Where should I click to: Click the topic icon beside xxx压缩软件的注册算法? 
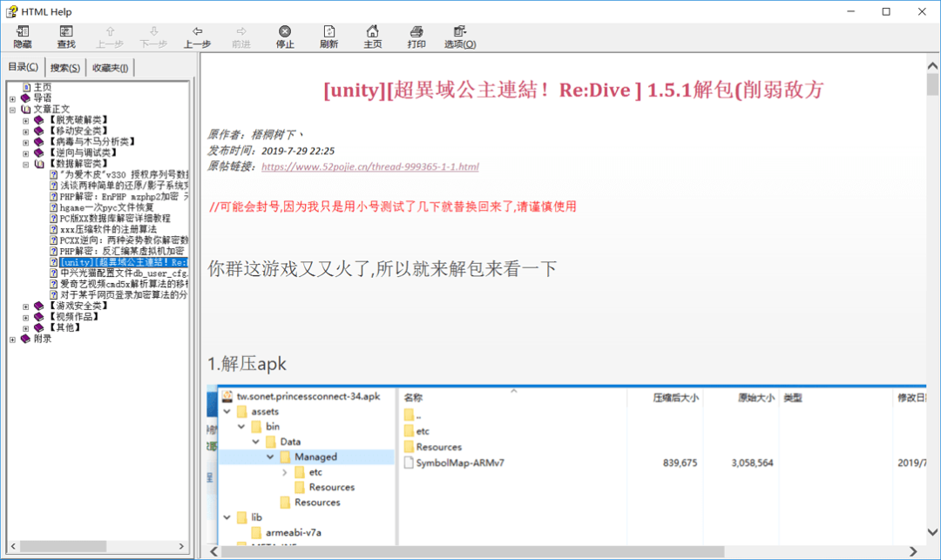[53, 229]
